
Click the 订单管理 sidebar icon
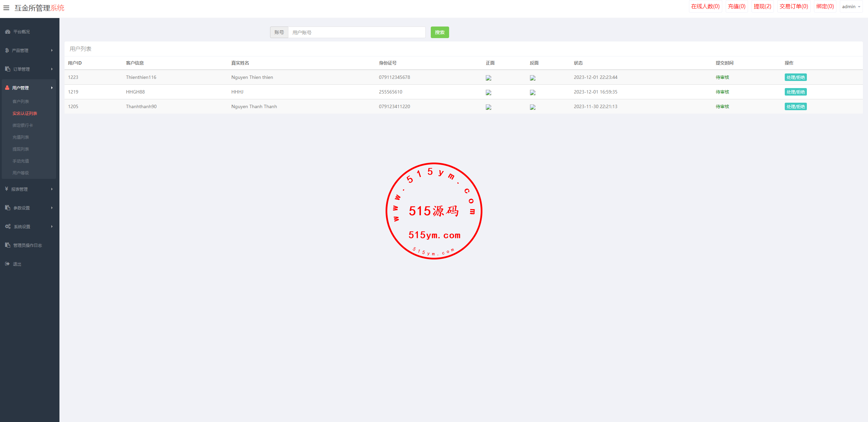tap(7, 69)
